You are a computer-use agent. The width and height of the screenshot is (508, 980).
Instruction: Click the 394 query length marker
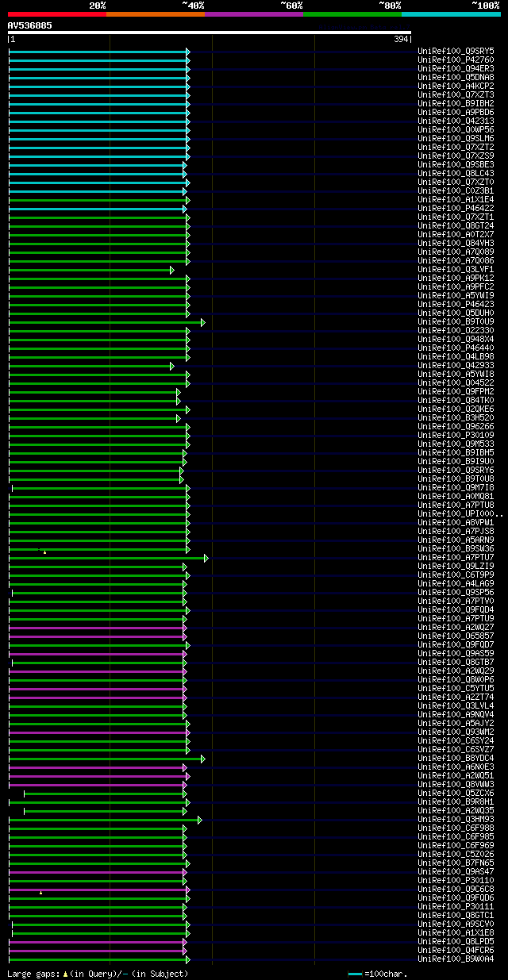401,39
